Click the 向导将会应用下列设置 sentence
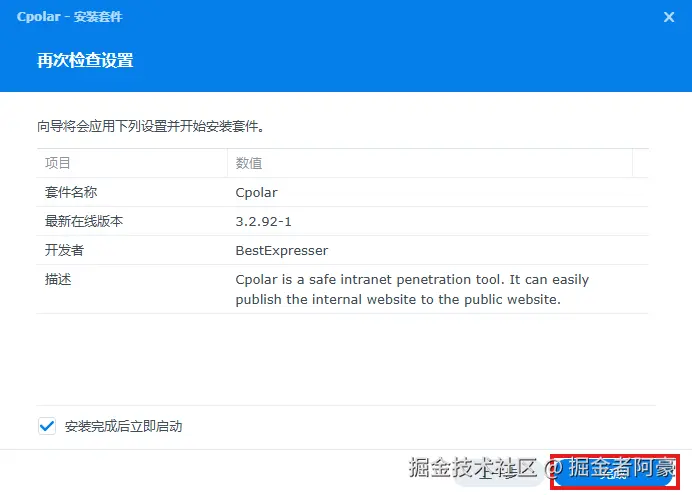The image size is (692, 495). 150,127
